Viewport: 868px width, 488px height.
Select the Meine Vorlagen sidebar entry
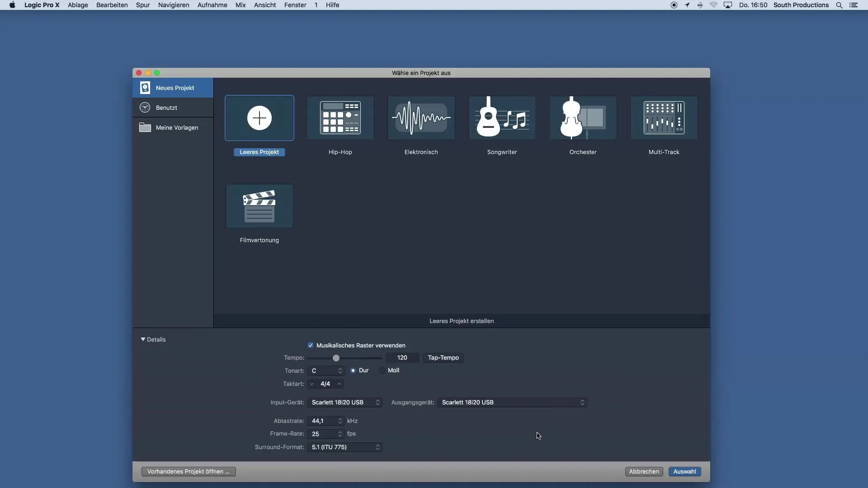(x=173, y=127)
